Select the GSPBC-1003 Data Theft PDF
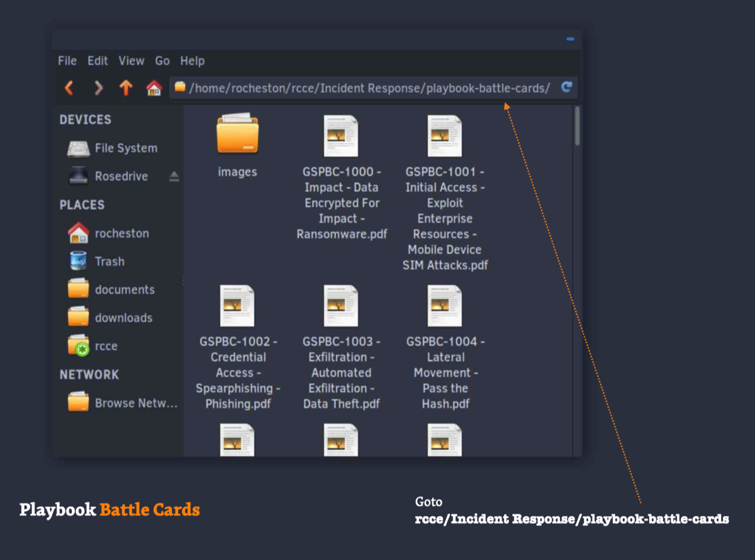Screen dimensions: 755x560 [x=341, y=306]
